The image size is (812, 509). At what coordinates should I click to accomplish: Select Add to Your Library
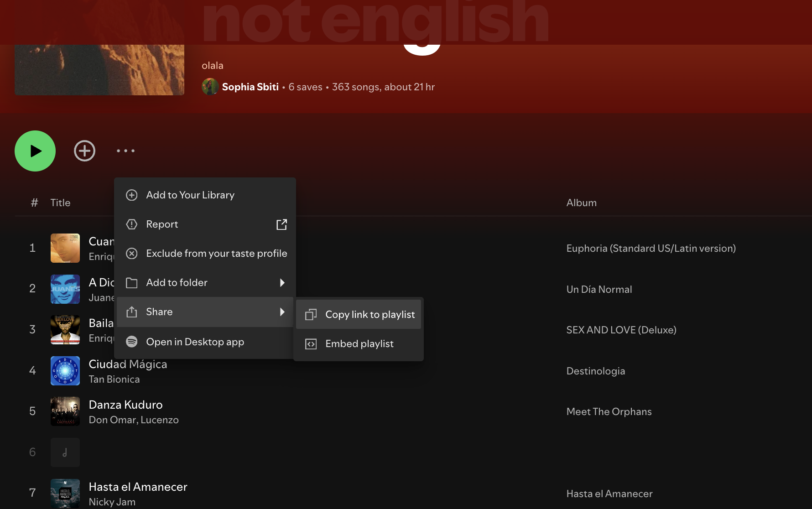coord(190,195)
